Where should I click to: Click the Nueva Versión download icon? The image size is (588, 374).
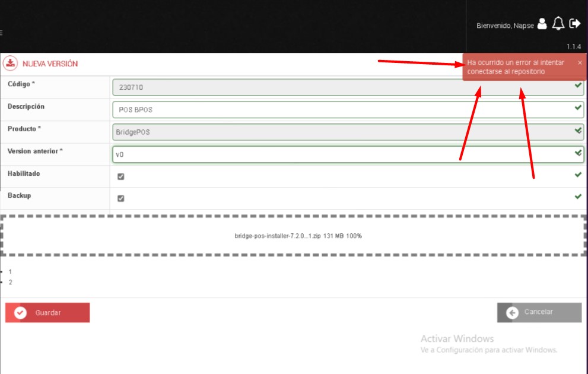click(x=11, y=64)
